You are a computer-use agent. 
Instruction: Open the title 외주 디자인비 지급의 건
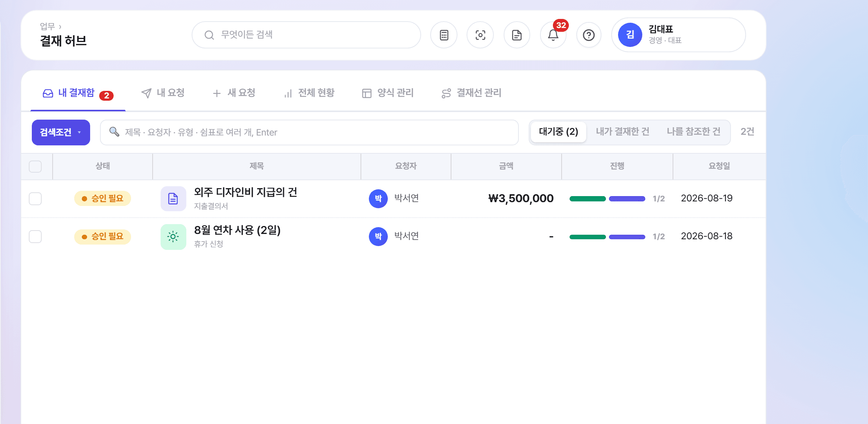tap(245, 192)
